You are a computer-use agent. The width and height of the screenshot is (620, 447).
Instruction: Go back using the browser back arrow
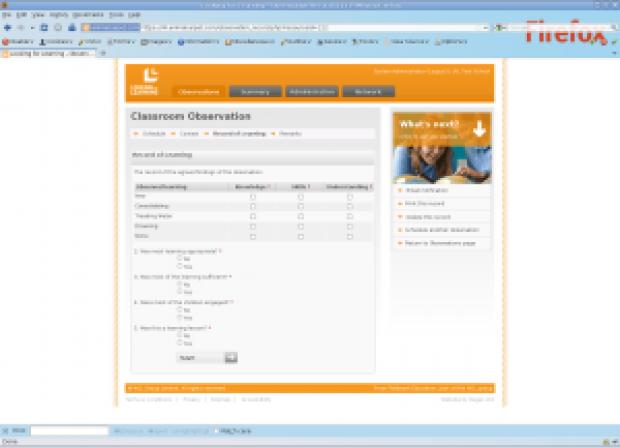[7, 27]
